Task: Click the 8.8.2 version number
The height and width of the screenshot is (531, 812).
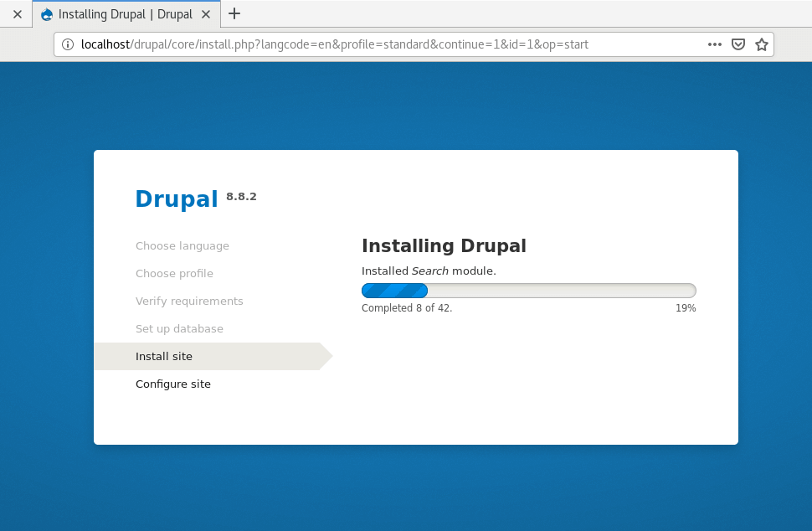Action: pos(241,196)
